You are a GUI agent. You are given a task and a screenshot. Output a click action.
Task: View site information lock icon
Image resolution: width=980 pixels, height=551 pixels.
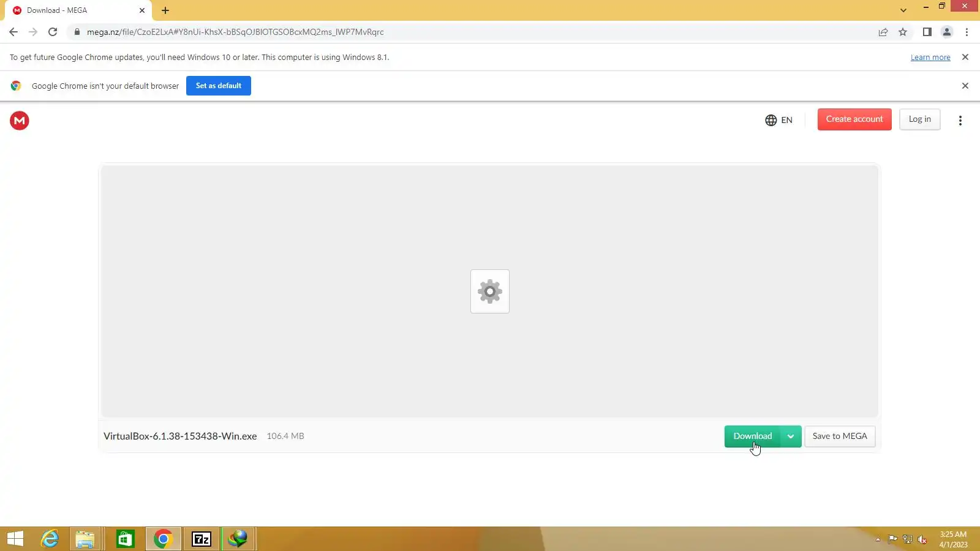(x=77, y=32)
